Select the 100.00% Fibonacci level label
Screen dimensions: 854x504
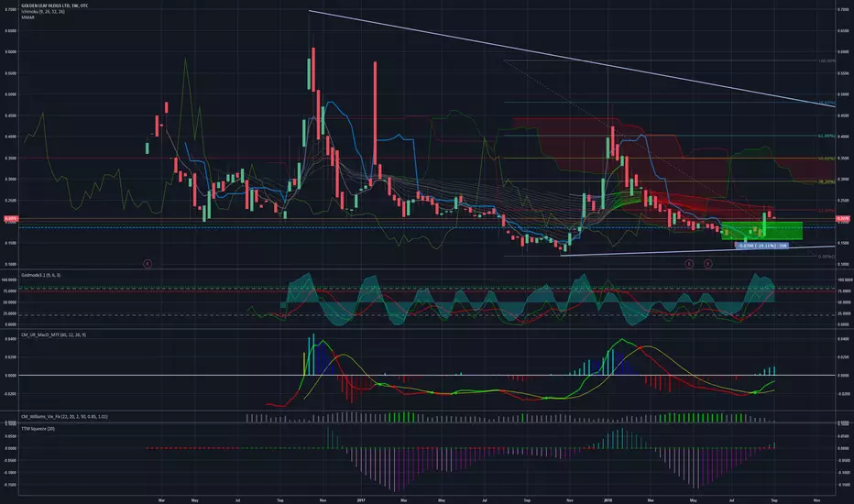(827, 61)
